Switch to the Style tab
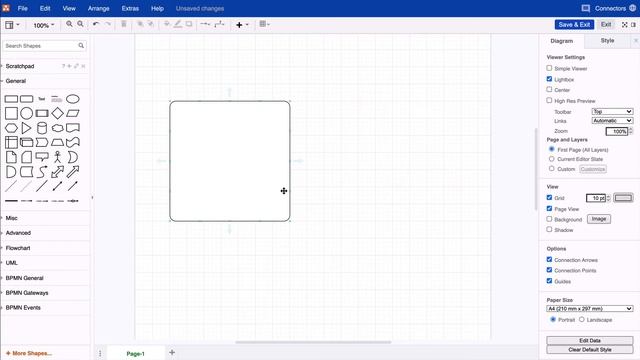Viewport: 640px width, 360px height. pyautogui.click(x=607, y=40)
